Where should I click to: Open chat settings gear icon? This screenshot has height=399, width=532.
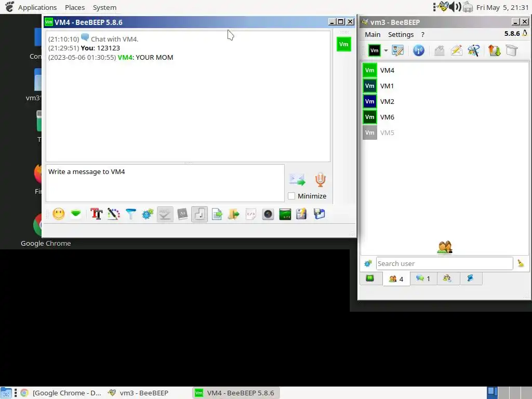coord(148,214)
